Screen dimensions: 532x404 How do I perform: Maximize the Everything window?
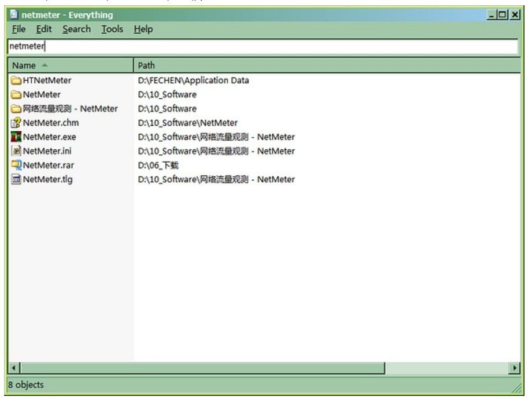(x=503, y=14)
